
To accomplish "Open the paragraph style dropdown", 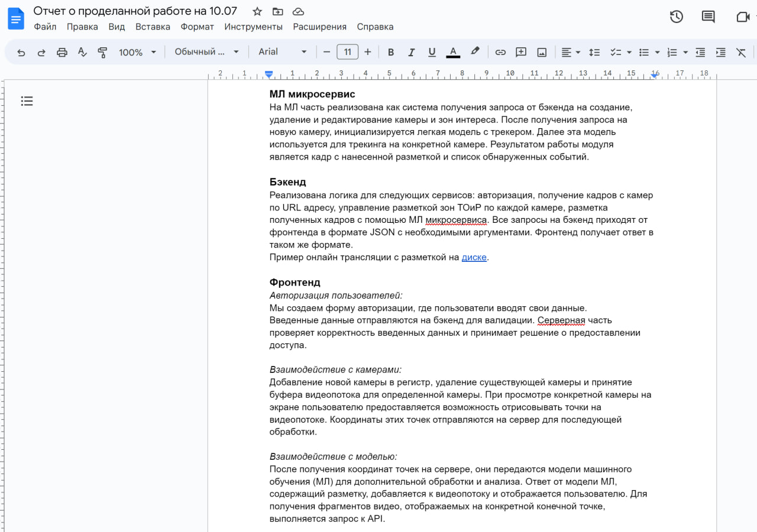I will 206,52.
